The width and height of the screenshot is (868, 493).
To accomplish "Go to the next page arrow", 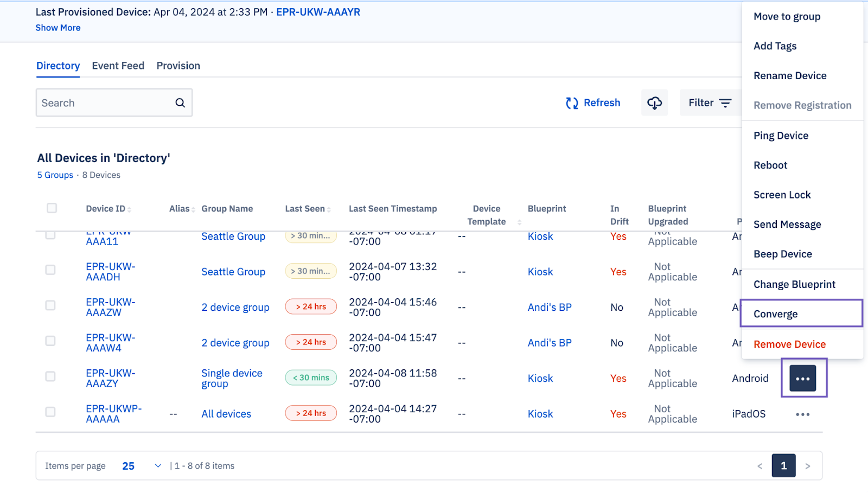I will pos(807,466).
